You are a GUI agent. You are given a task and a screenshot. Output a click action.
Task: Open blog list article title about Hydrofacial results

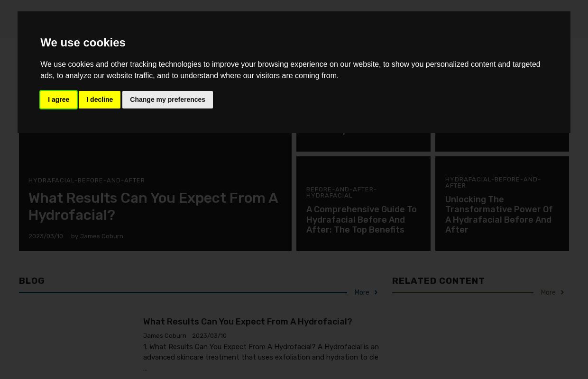pyautogui.click(x=247, y=322)
